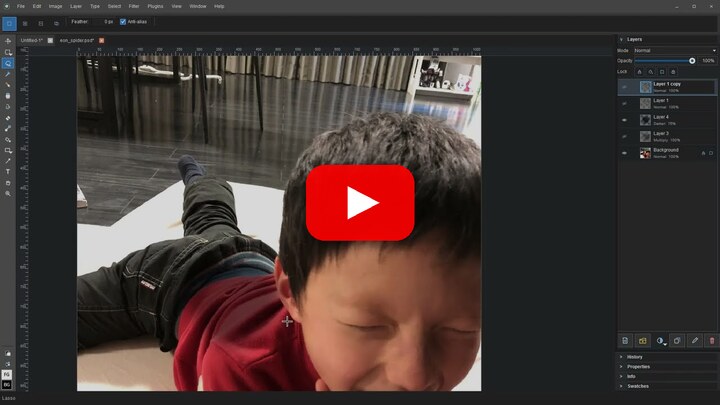Expand the History panel

[x=621, y=357]
